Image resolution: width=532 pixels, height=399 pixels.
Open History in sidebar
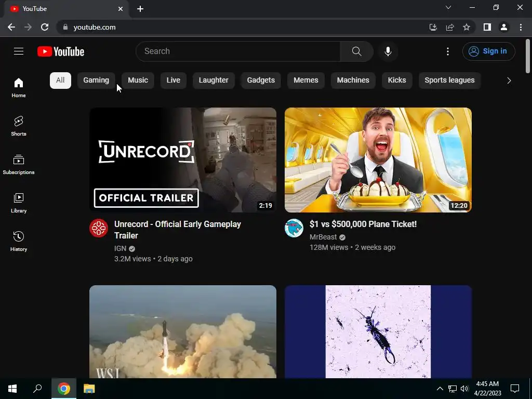click(19, 241)
